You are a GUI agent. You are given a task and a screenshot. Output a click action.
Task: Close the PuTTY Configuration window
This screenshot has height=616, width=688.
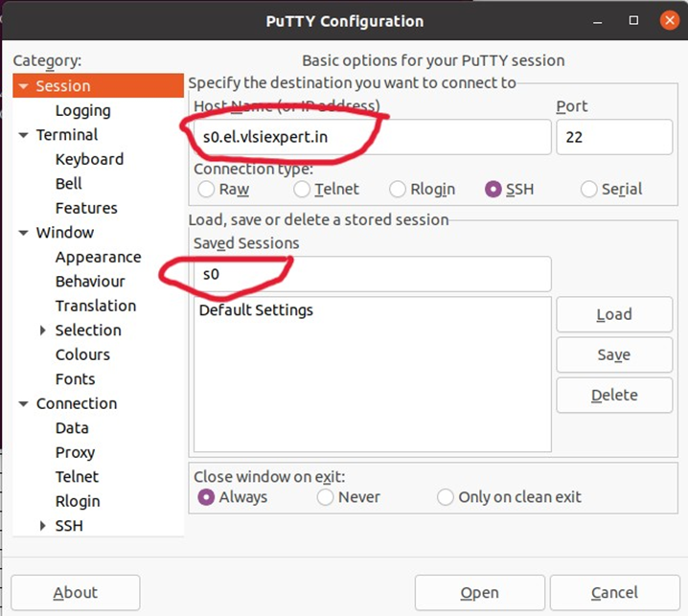pos(670,21)
